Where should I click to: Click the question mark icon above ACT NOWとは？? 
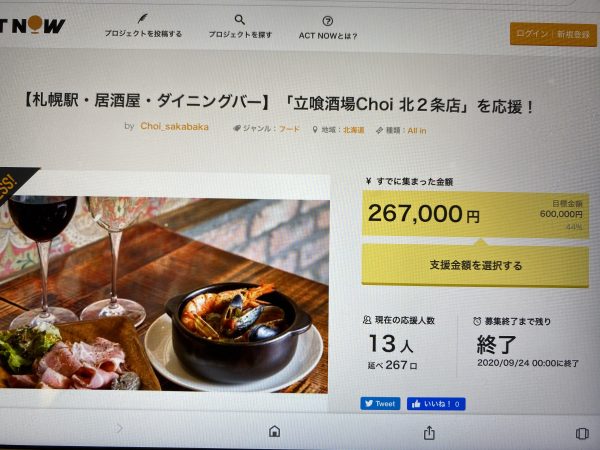tap(328, 21)
